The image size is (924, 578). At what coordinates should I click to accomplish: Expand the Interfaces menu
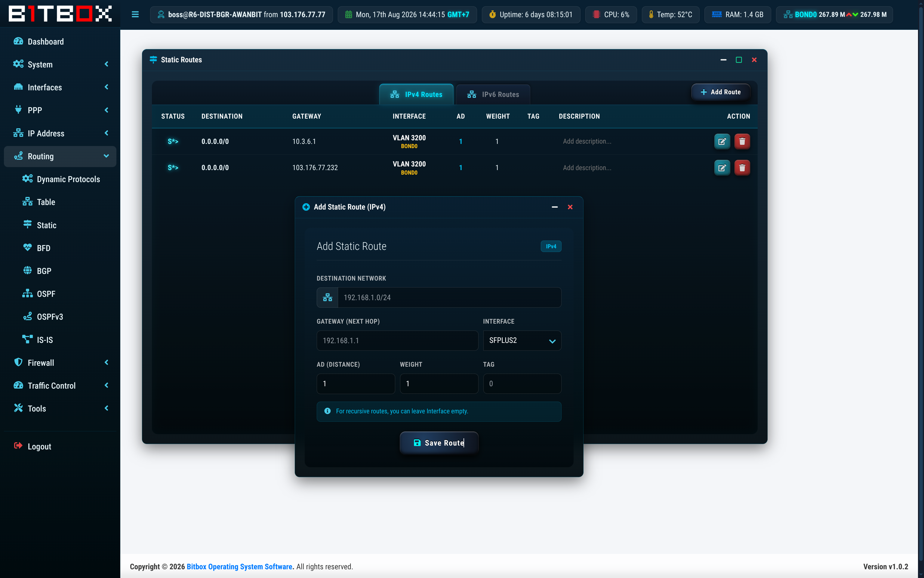coord(60,87)
